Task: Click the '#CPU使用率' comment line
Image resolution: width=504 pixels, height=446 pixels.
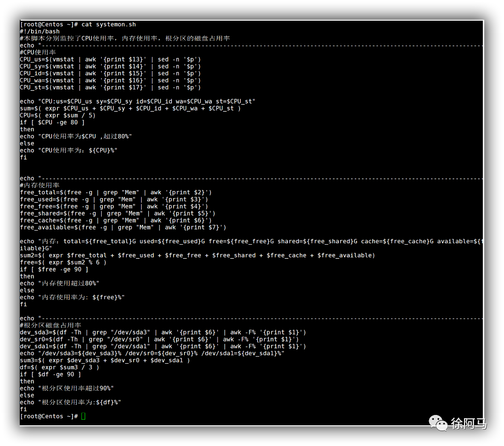Action: coord(38,52)
